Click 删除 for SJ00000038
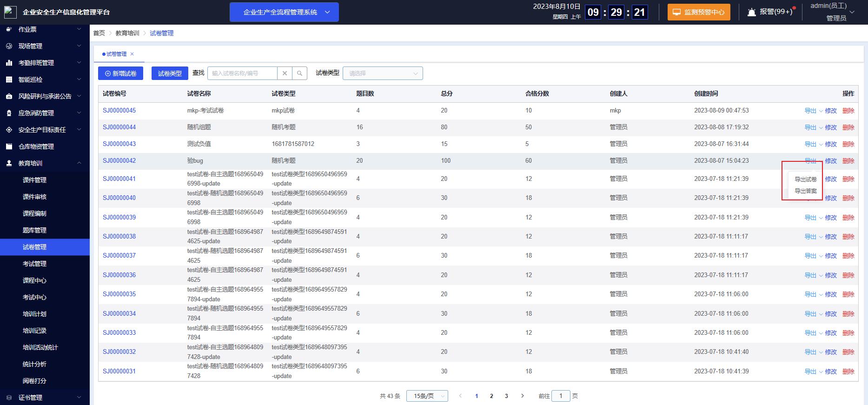The image size is (868, 405). [848, 237]
